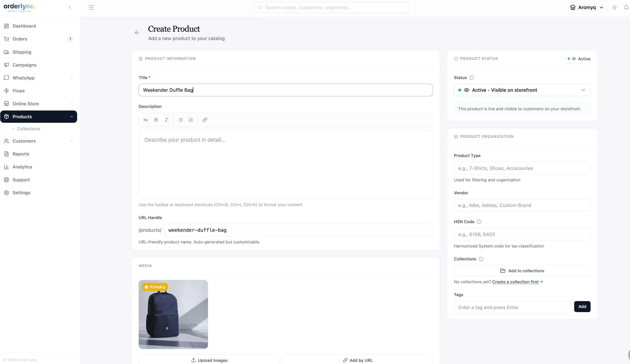
Task: Click the Reports document icon
Action: click(x=6, y=154)
